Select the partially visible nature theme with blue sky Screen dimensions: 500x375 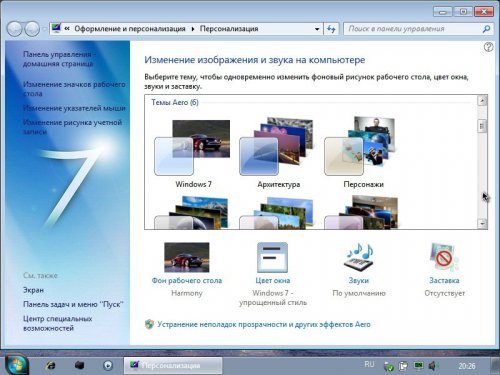tap(277, 213)
